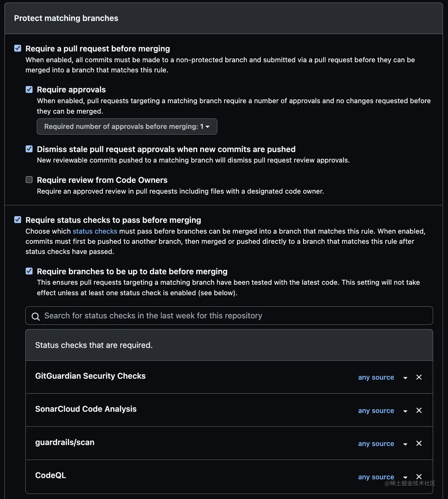448x499 pixels.
Task: Disable dismissing stale pull request approvals
Action: point(29,149)
